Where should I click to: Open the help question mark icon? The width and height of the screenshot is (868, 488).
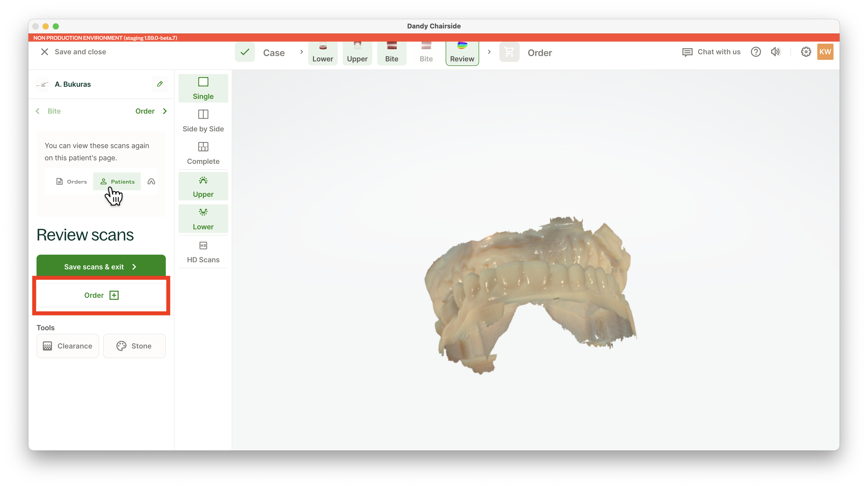(755, 52)
